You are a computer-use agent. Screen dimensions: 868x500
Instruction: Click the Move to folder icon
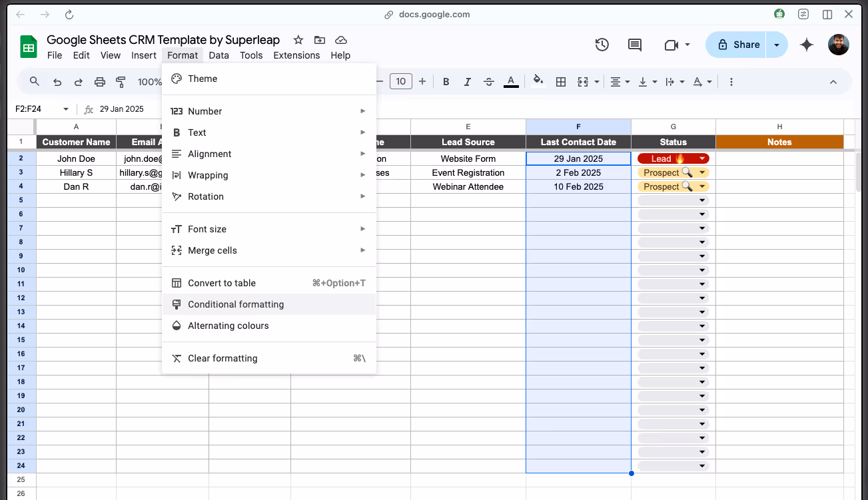coord(320,40)
